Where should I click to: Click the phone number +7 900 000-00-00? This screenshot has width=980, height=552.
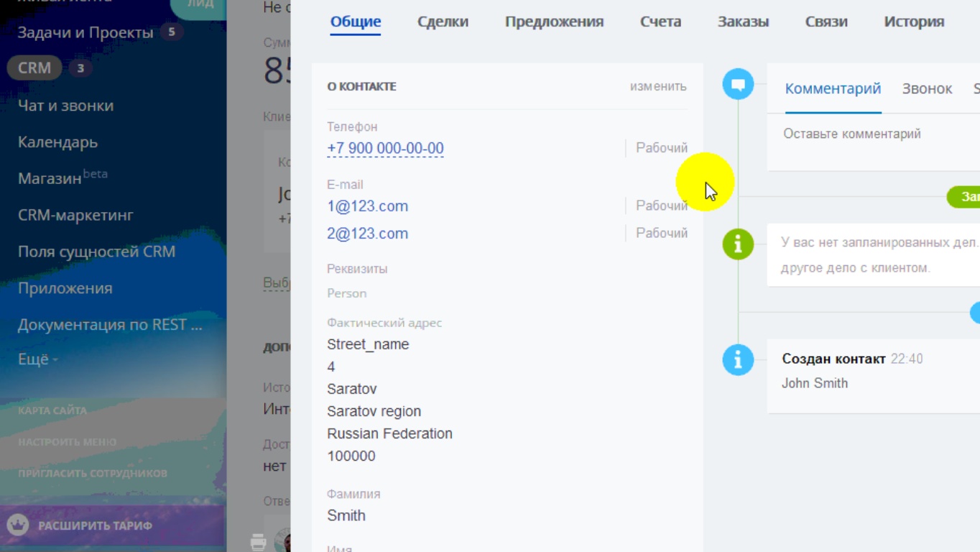point(385,148)
